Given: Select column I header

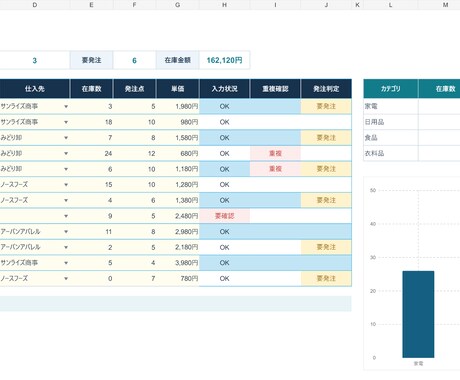Looking at the screenshot, I should [275, 5].
